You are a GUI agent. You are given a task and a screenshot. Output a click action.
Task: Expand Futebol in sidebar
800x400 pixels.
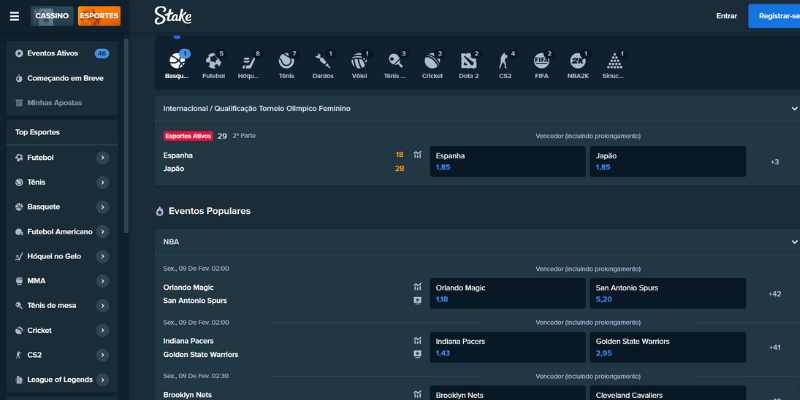pyautogui.click(x=103, y=158)
